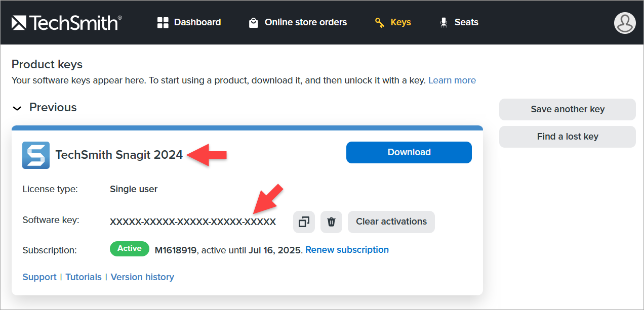
Task: Click the TechSmith logo
Action: pos(66,22)
